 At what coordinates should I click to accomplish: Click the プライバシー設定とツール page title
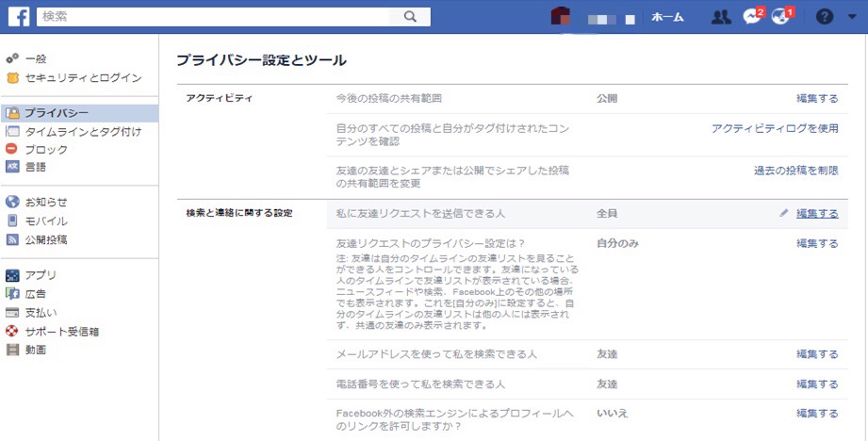(x=261, y=60)
